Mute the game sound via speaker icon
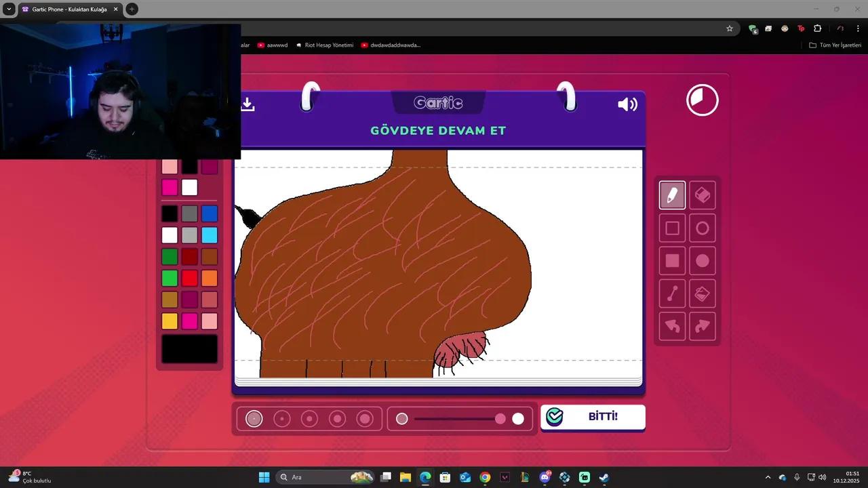868x488 pixels. click(627, 104)
